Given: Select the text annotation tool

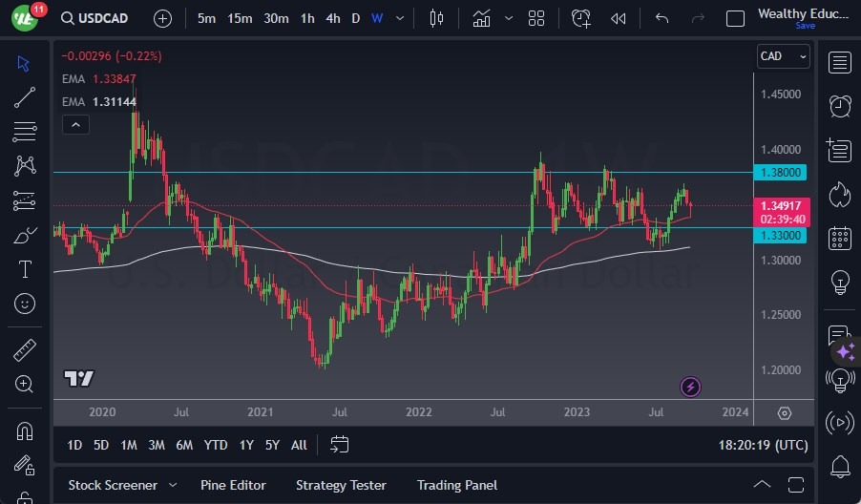Looking at the screenshot, I should pos(25,269).
